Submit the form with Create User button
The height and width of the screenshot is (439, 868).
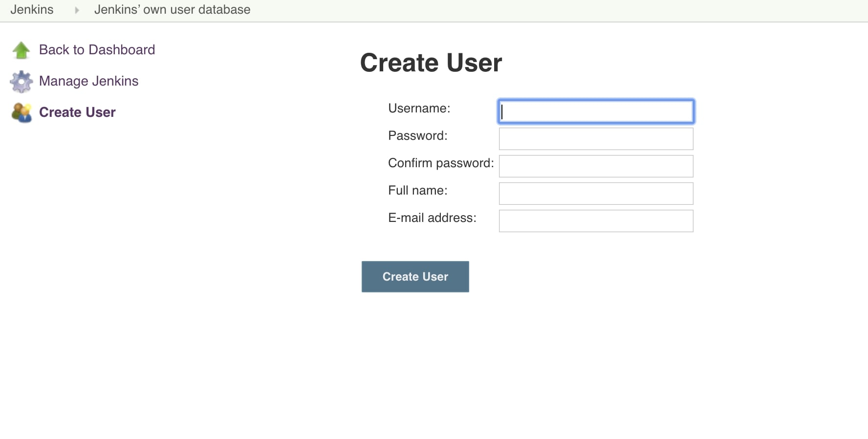tap(415, 277)
